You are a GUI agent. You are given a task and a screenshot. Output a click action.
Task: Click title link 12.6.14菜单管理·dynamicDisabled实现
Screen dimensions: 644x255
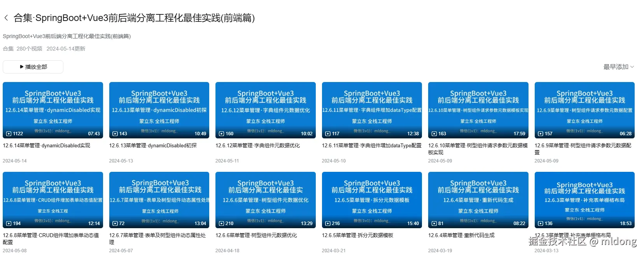46,146
